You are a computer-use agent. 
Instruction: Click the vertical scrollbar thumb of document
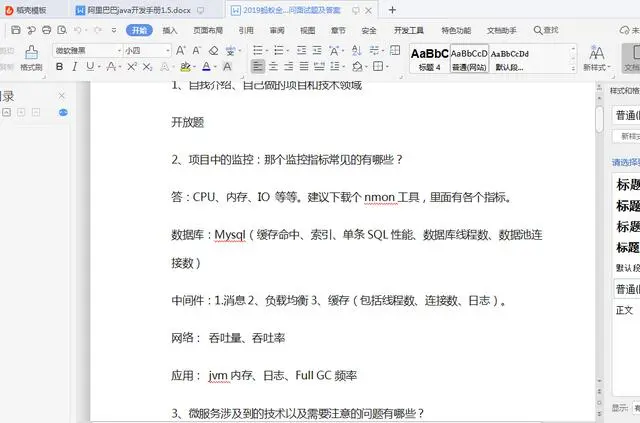point(599,119)
